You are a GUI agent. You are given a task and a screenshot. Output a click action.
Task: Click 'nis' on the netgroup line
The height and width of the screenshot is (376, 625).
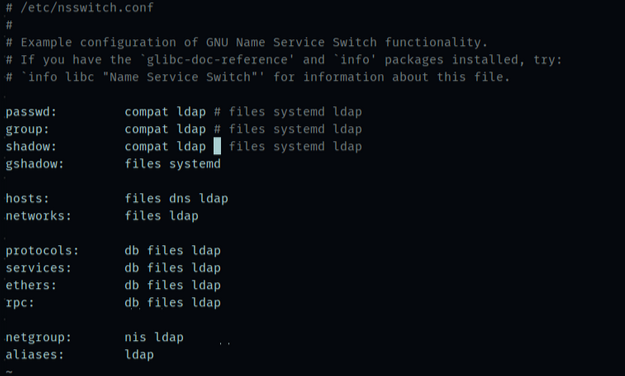tap(136, 337)
